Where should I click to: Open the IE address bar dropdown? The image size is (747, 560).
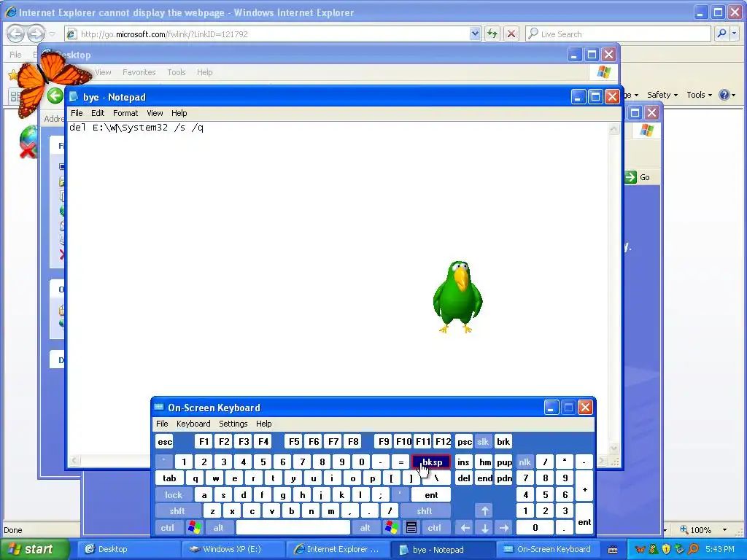(x=474, y=34)
